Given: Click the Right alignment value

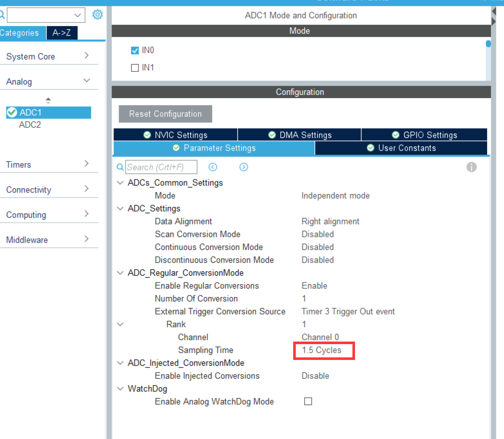Looking at the screenshot, I should (330, 221).
